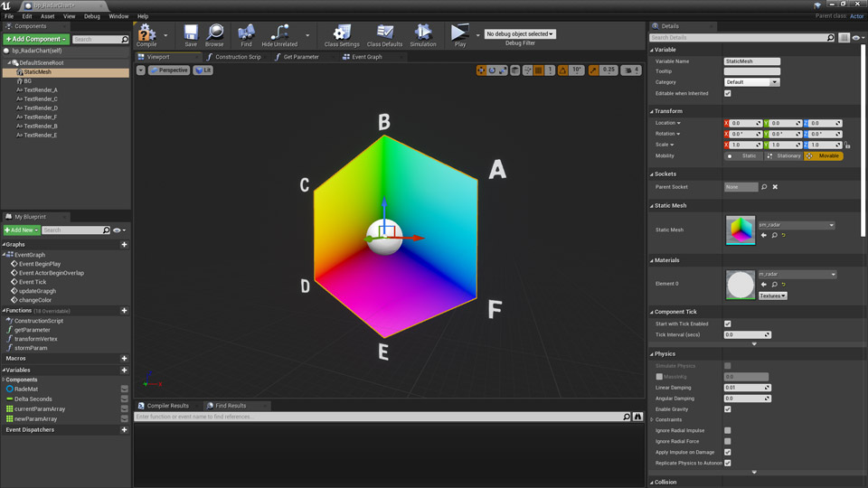Collapse the Transform section
Viewport: 868px width, 488px height.
coord(652,111)
